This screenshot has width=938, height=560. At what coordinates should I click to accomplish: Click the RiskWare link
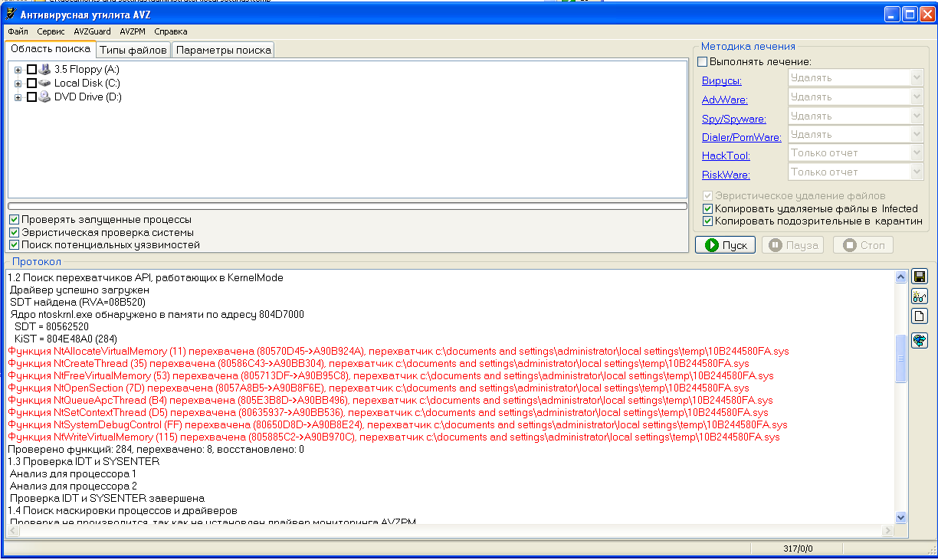click(x=726, y=175)
